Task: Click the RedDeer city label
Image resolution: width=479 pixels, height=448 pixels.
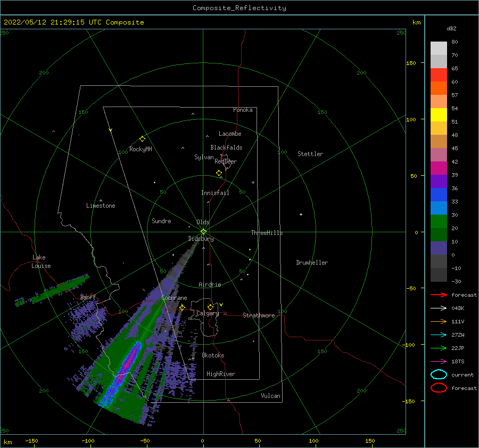Action: pyautogui.click(x=226, y=161)
